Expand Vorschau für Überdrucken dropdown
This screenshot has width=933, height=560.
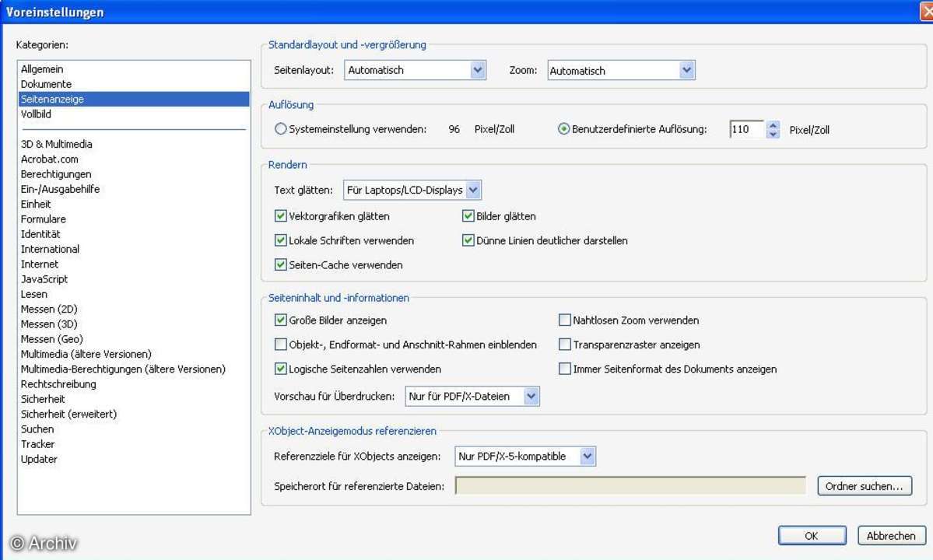pyautogui.click(x=531, y=397)
